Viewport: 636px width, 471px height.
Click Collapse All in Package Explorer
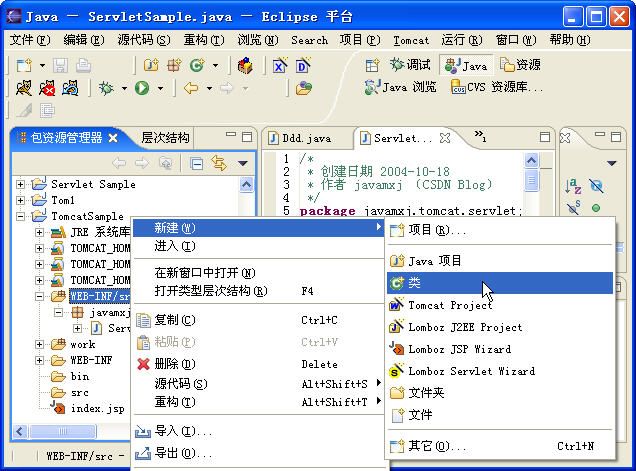point(196,163)
